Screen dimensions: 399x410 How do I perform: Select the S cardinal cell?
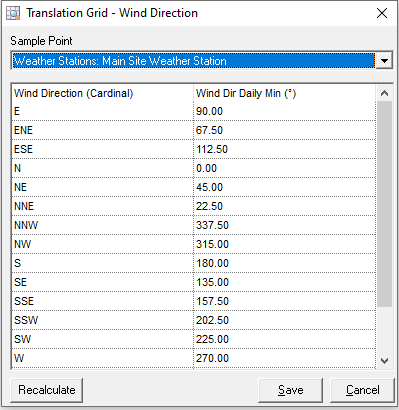pos(103,263)
